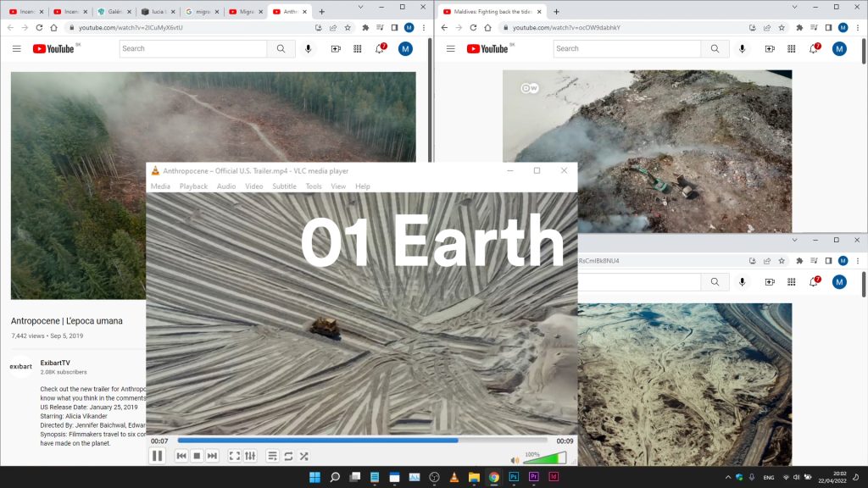The height and width of the screenshot is (488, 868).
Task: Open tab search dropdown in left Chrome window
Action: [x=360, y=7]
